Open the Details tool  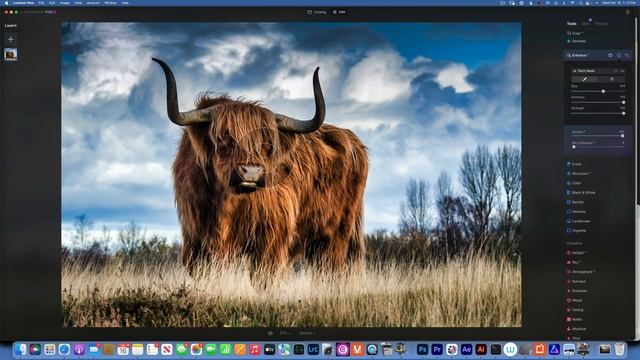click(x=576, y=202)
